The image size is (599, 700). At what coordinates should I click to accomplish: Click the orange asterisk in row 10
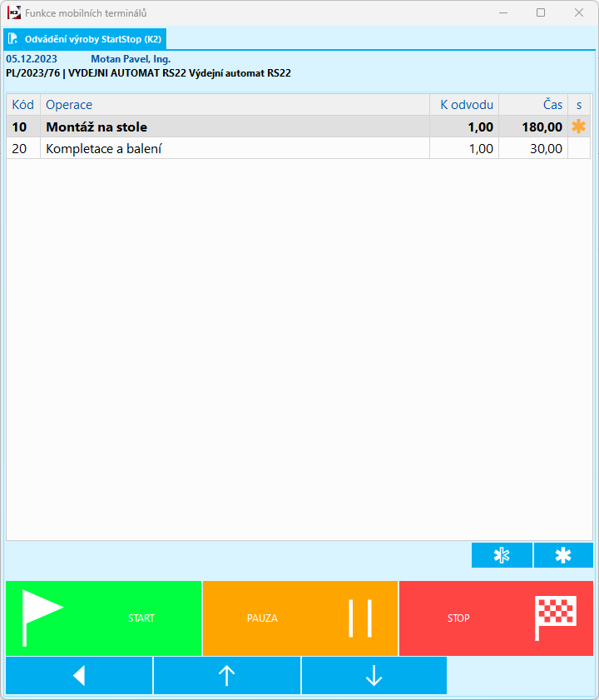pyautogui.click(x=578, y=127)
